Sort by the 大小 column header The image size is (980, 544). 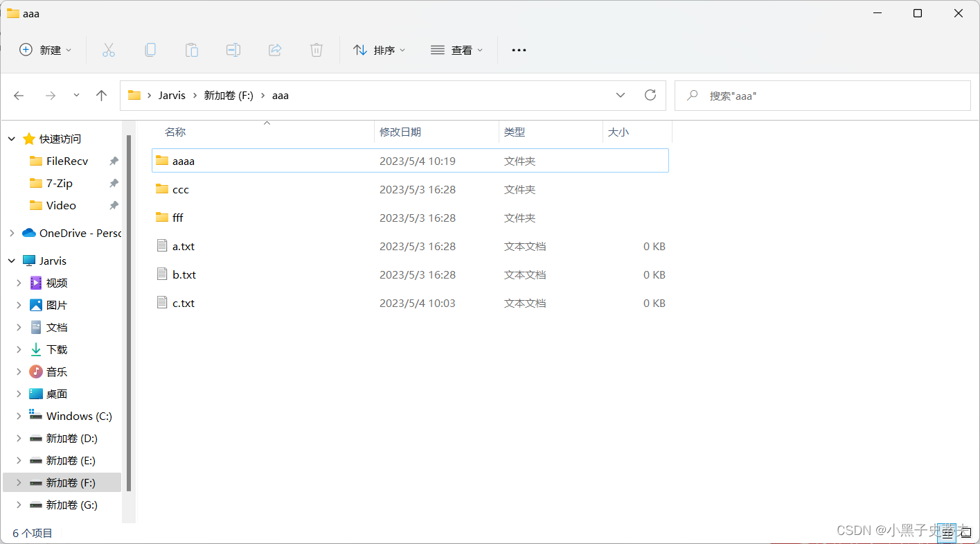point(618,132)
